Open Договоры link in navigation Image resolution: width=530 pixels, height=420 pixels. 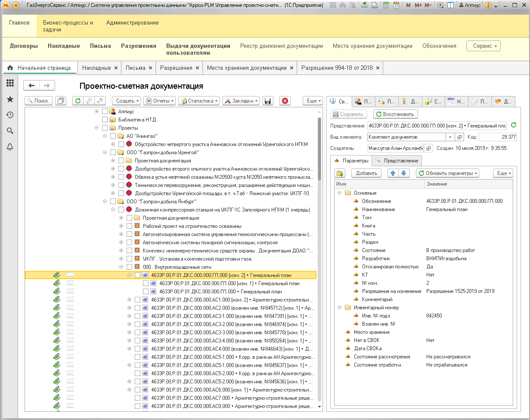24,46
